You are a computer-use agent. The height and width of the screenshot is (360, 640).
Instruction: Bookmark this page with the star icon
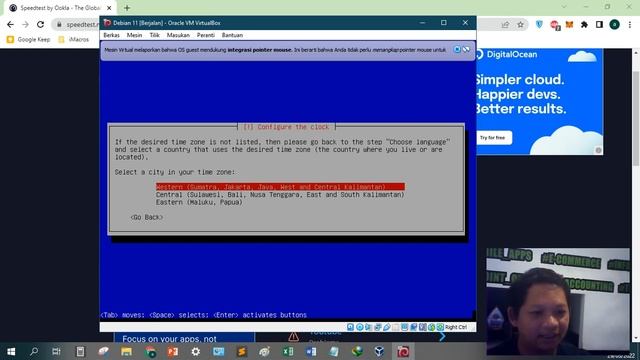pos(520,24)
